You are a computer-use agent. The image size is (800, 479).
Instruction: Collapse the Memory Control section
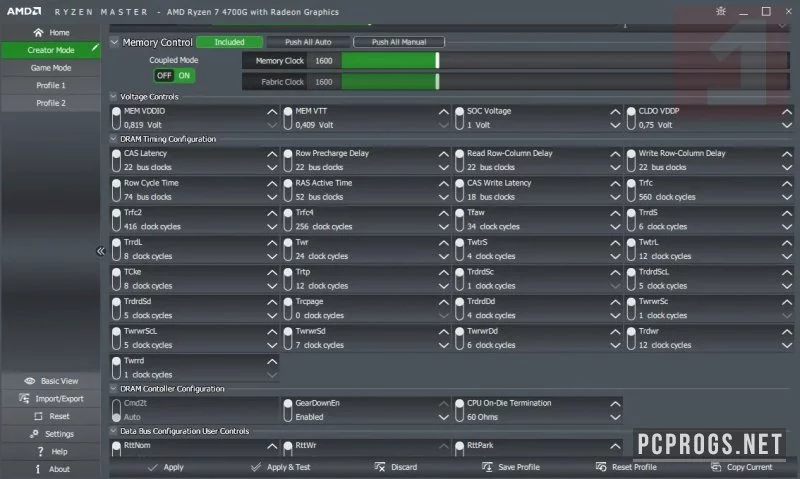tap(114, 42)
